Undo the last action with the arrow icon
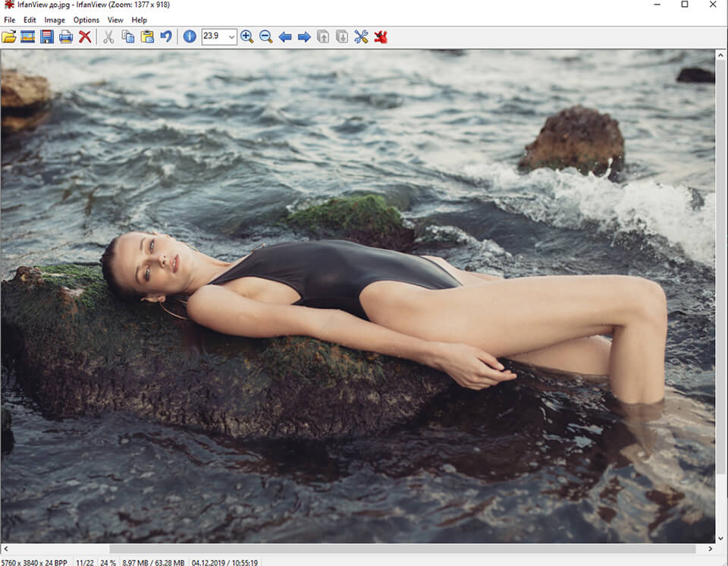This screenshot has width=728, height=566. [166, 36]
